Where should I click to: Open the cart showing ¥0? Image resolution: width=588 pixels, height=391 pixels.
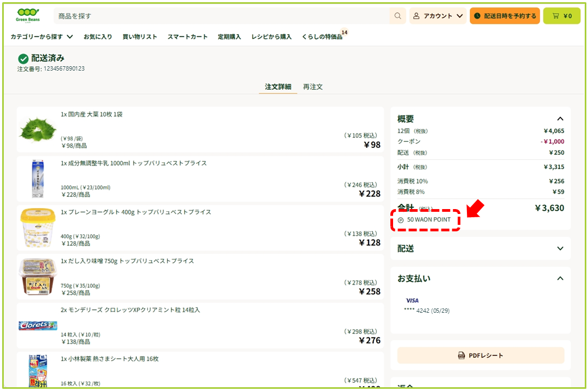pos(562,16)
